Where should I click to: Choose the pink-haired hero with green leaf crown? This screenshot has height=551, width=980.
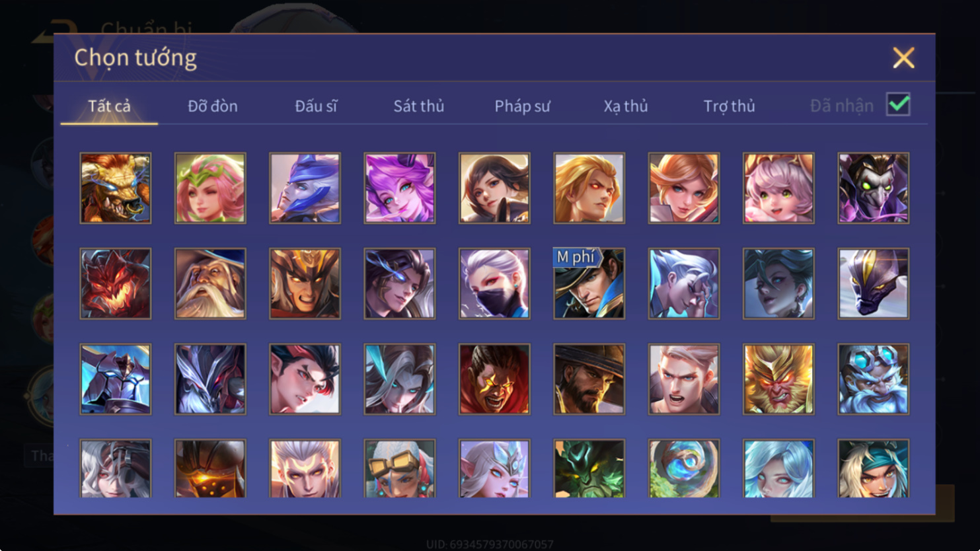(x=210, y=188)
